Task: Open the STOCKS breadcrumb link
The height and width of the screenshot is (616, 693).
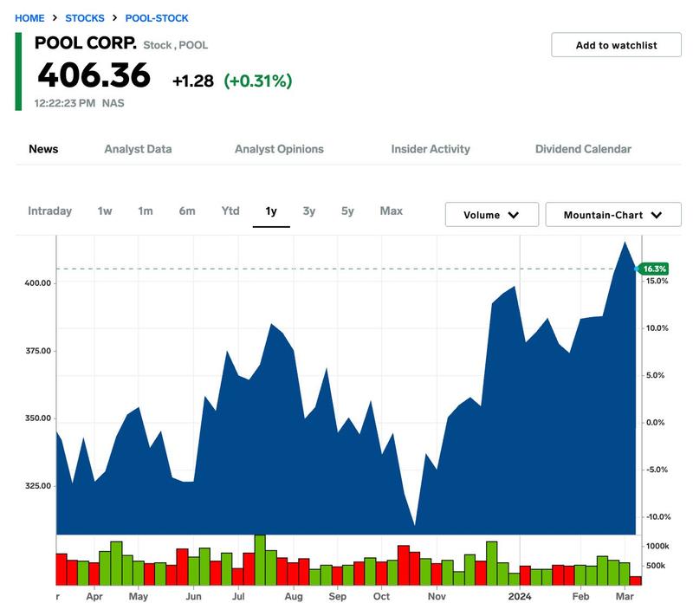Action: pos(85,18)
